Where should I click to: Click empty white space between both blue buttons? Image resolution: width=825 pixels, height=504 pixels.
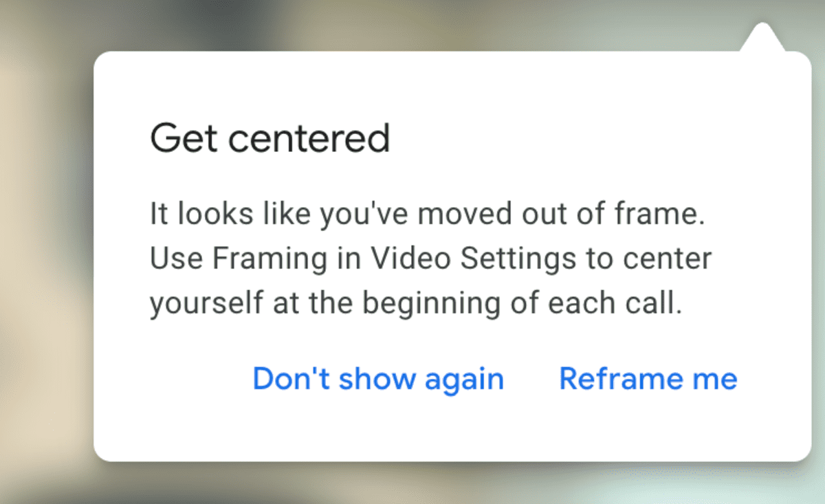click(531, 378)
